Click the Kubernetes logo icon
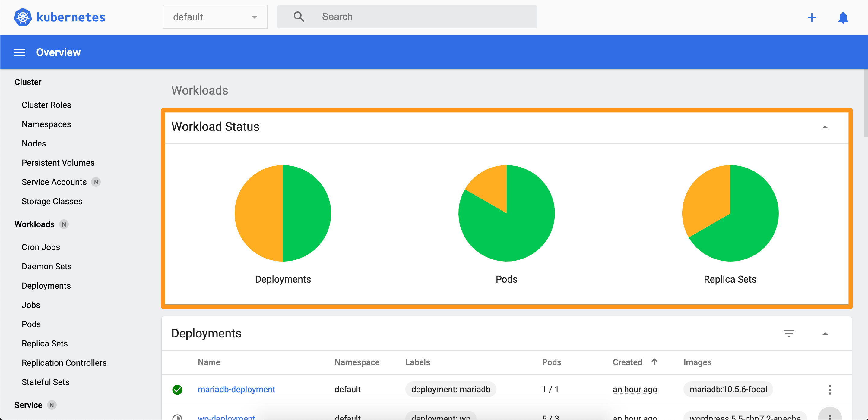 (23, 17)
